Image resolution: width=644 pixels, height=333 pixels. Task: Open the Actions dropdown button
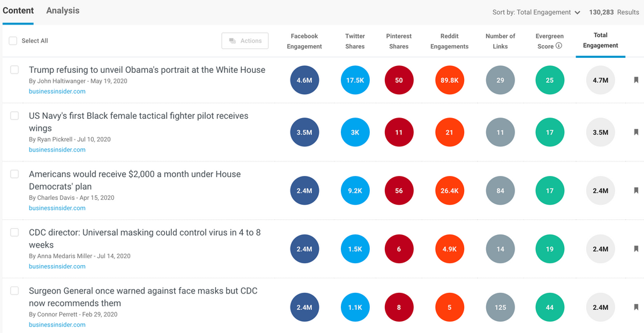[x=245, y=41]
